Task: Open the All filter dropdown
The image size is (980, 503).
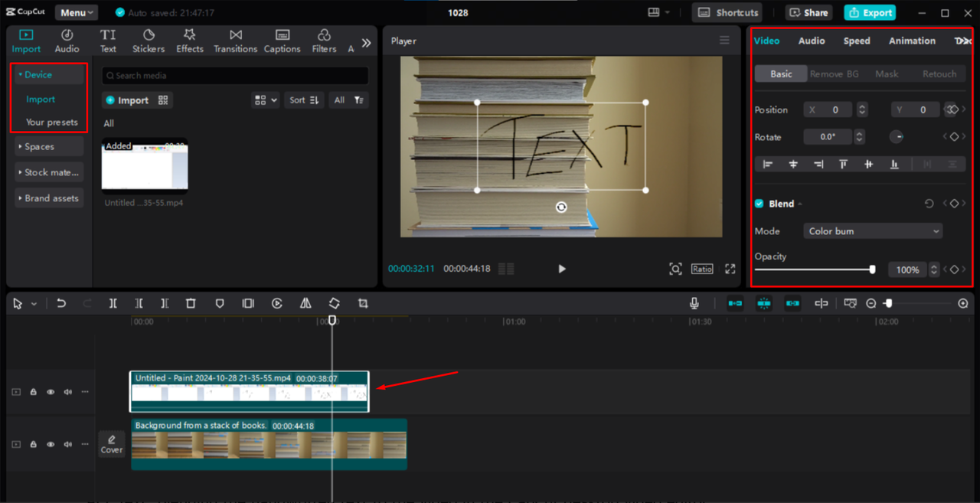Action: coord(348,100)
